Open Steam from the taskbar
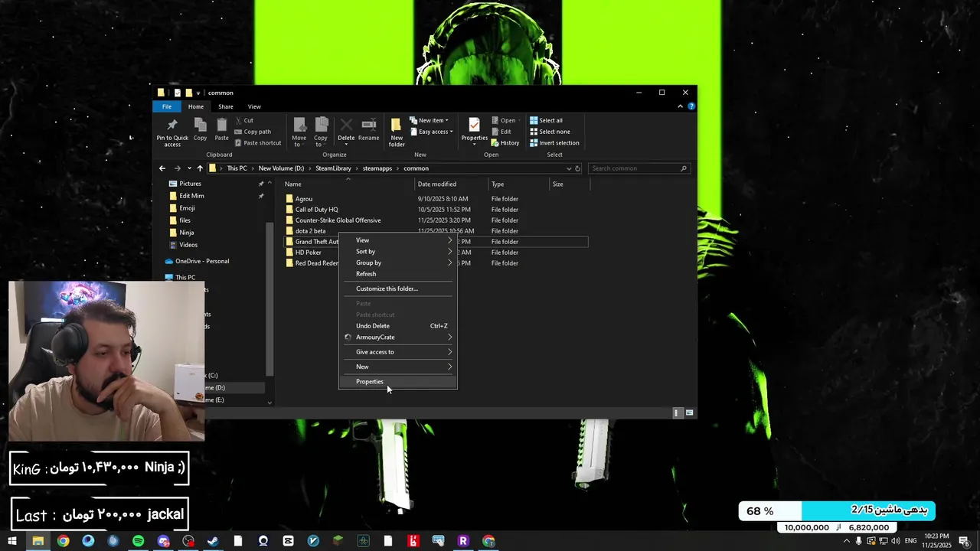Viewport: 980px width, 551px height. pos(213,541)
